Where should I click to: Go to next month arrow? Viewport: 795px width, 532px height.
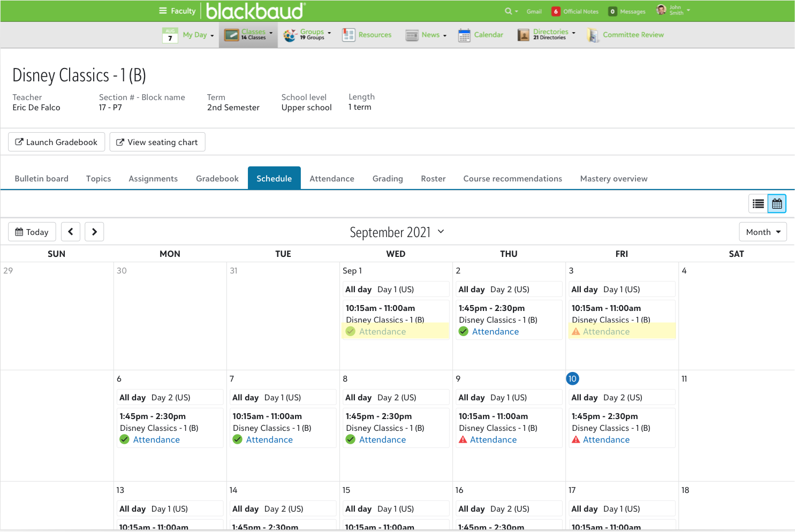click(x=94, y=232)
